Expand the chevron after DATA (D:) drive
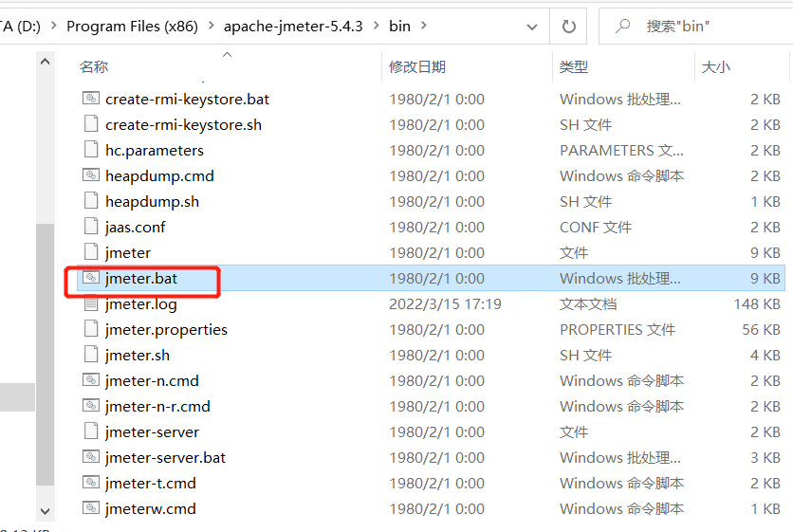Viewport: 793px width, 532px height. 54,26
